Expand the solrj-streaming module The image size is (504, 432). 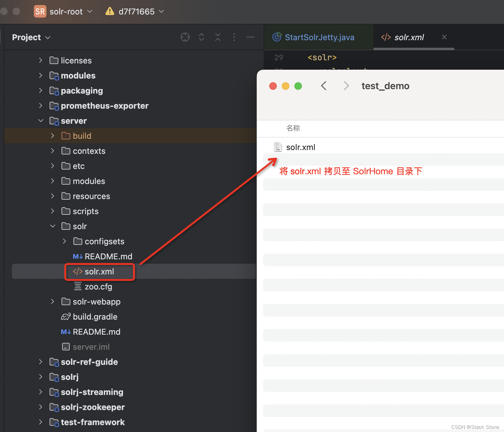40,392
